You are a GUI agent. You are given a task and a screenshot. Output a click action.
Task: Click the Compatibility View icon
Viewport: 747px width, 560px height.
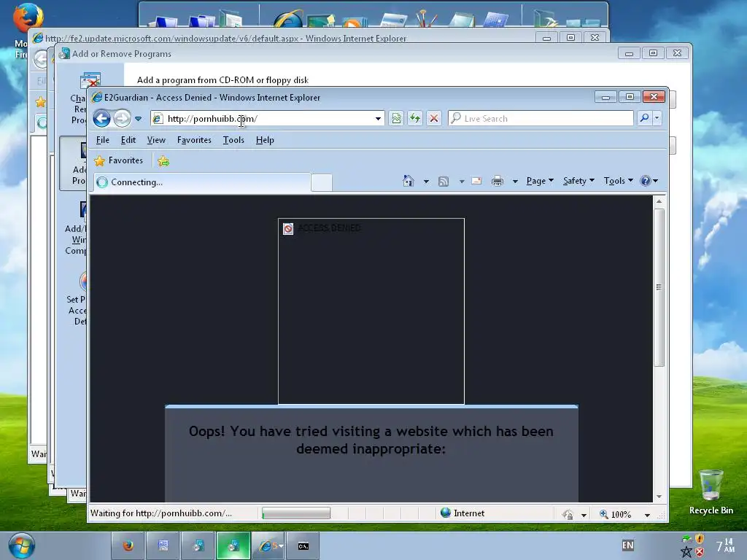pos(396,119)
